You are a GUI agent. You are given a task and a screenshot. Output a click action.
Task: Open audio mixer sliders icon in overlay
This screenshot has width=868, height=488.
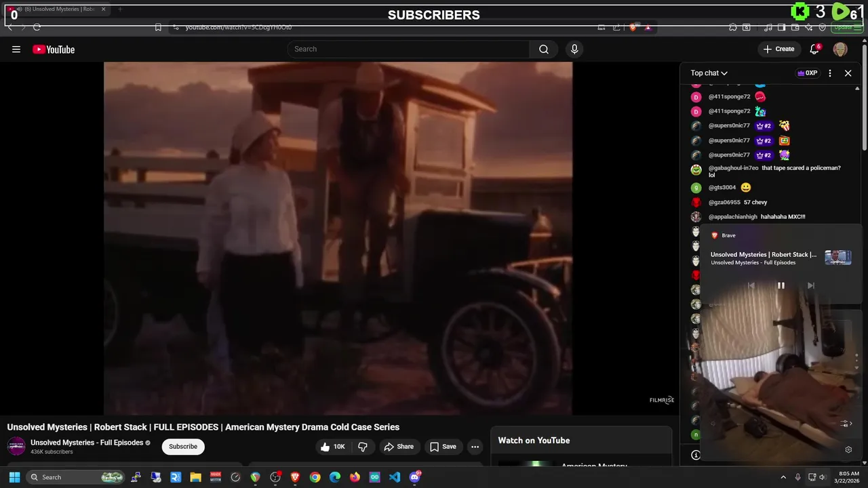[x=845, y=424]
